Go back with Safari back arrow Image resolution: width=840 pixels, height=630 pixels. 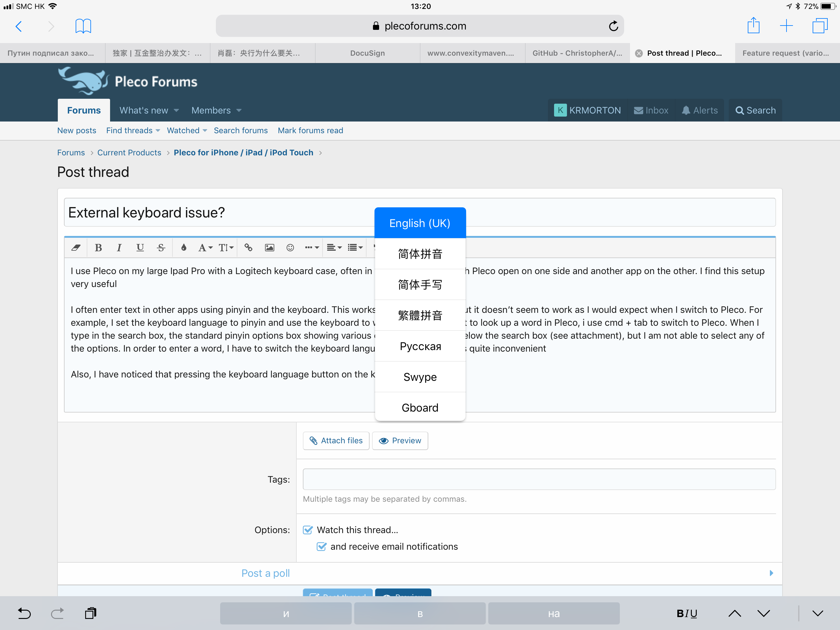[x=19, y=26]
